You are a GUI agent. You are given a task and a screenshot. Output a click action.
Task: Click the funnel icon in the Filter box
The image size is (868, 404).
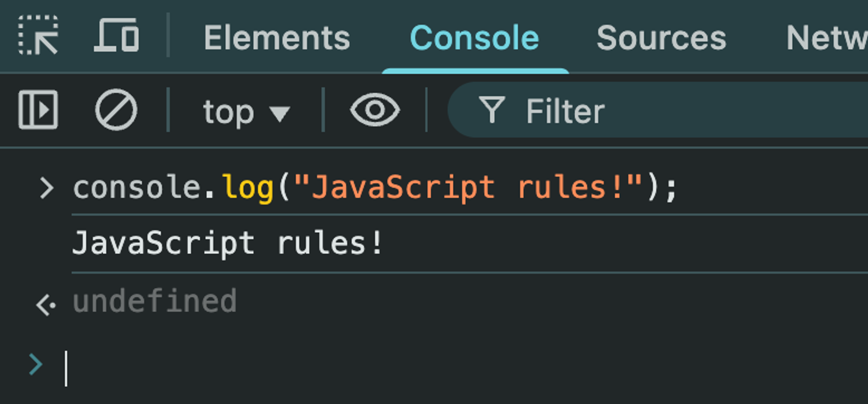coord(492,110)
